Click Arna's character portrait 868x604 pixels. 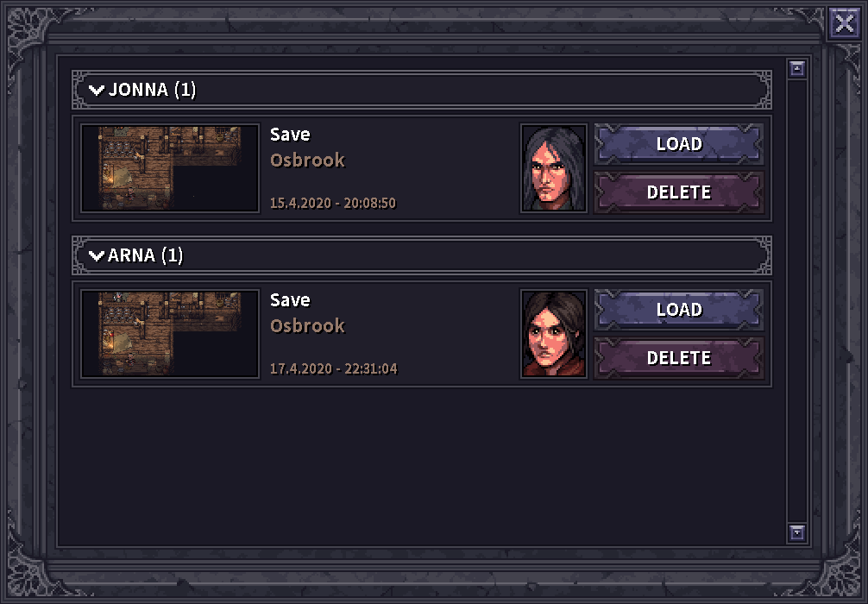(x=554, y=334)
